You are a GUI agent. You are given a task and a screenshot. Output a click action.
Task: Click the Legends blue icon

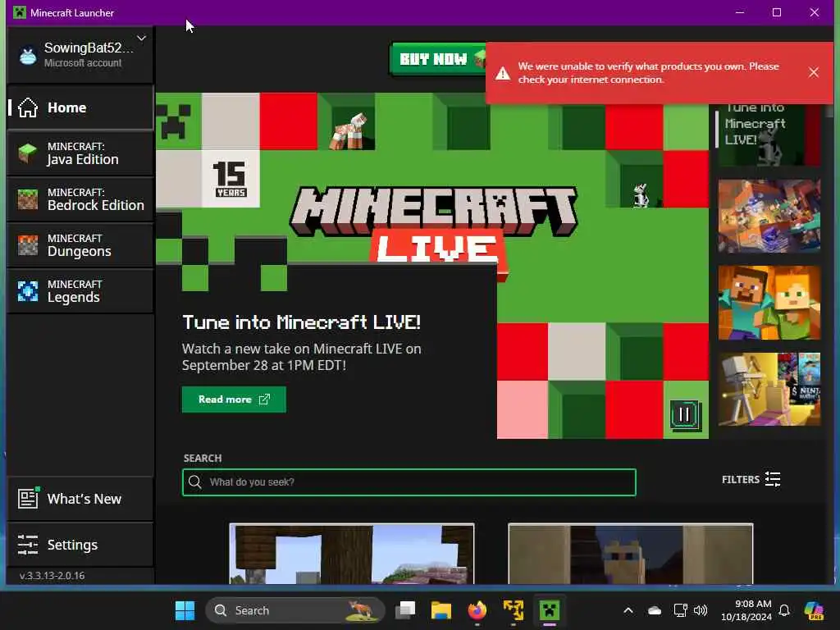coord(28,291)
